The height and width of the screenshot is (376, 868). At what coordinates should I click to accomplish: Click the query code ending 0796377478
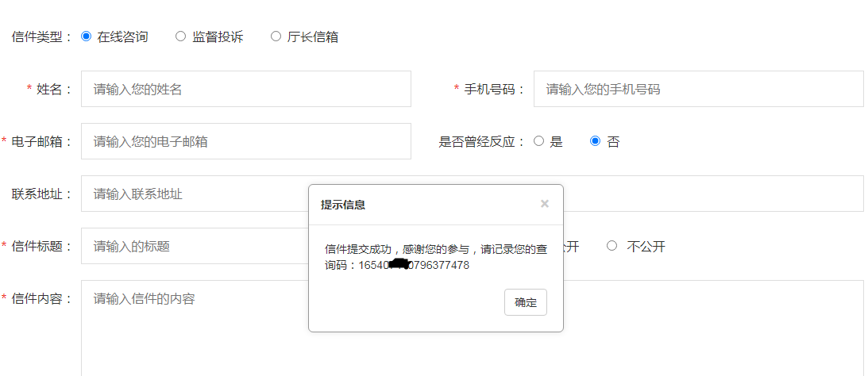(x=414, y=266)
